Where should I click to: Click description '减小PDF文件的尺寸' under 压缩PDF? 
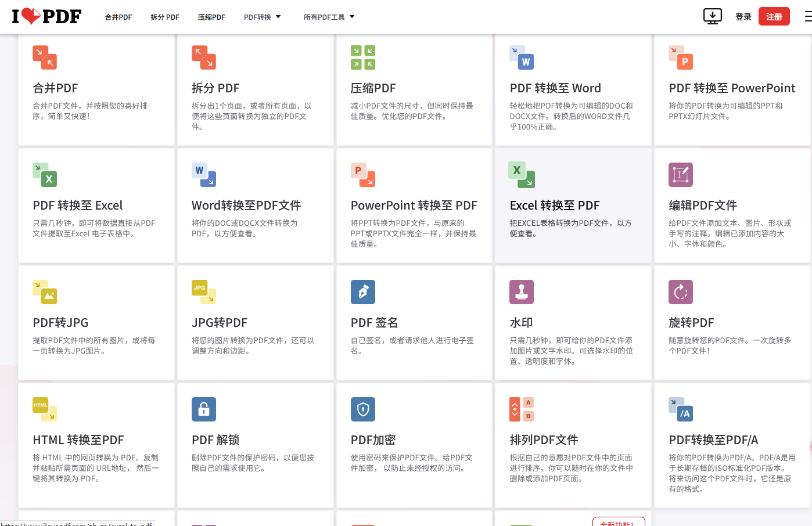(x=412, y=111)
